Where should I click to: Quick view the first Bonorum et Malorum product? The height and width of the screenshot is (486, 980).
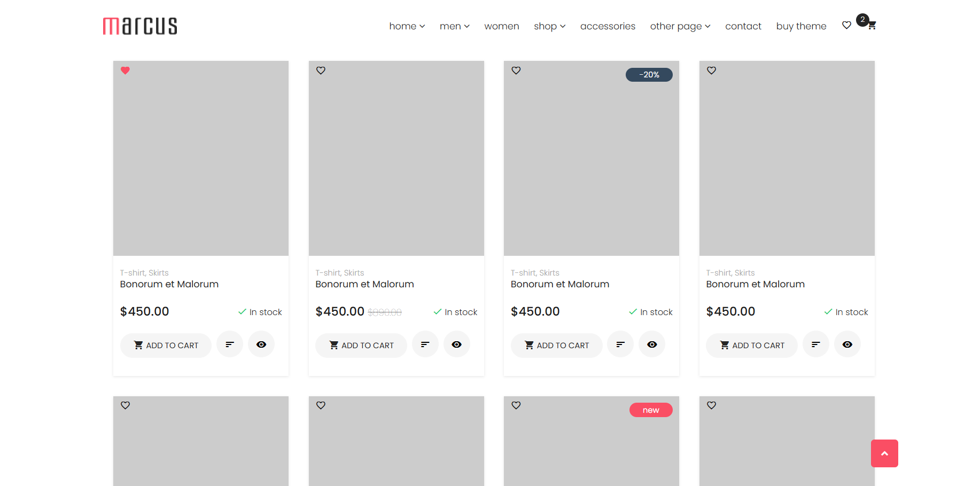tap(261, 344)
